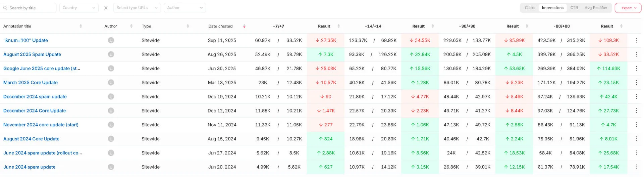Open the Country dropdown
Image resolution: width=644 pixels, height=177 pixels.
coord(79,8)
